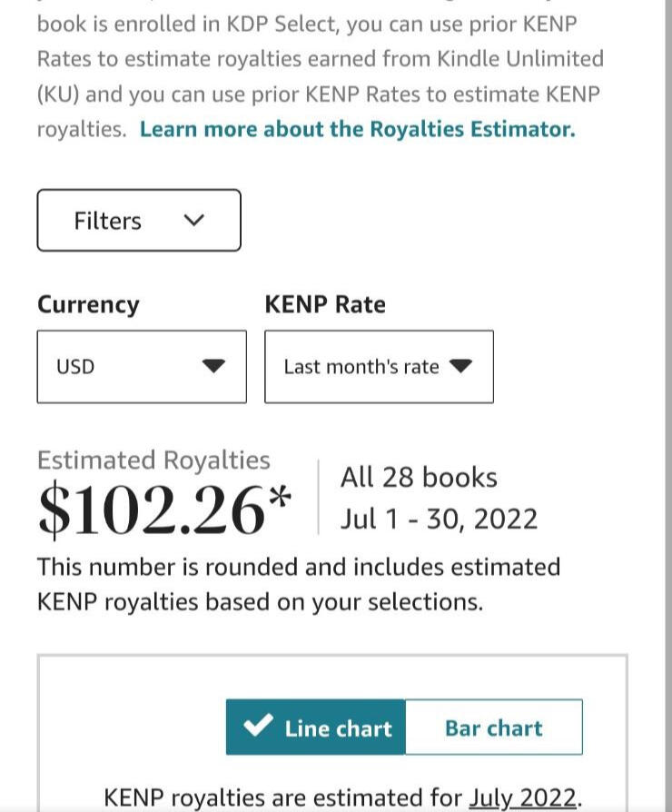Image resolution: width=672 pixels, height=812 pixels.
Task: Click the KENP Rate dropdown arrow icon
Action: pyautogui.click(x=460, y=366)
